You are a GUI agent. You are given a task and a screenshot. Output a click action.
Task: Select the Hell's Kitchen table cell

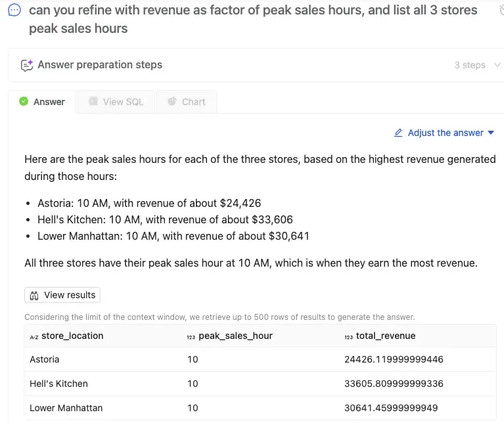pyautogui.click(x=58, y=384)
